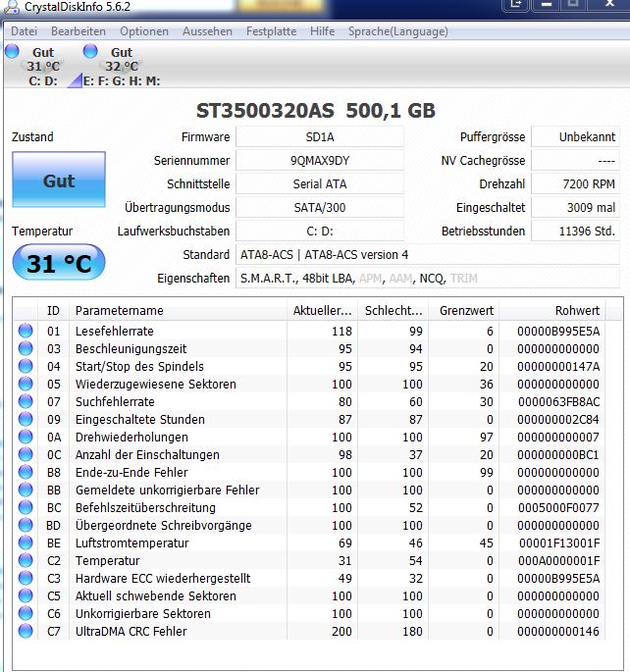Click the blue orb of the second disk tab
Image resolution: width=630 pixels, height=672 pixels.
coord(90,51)
